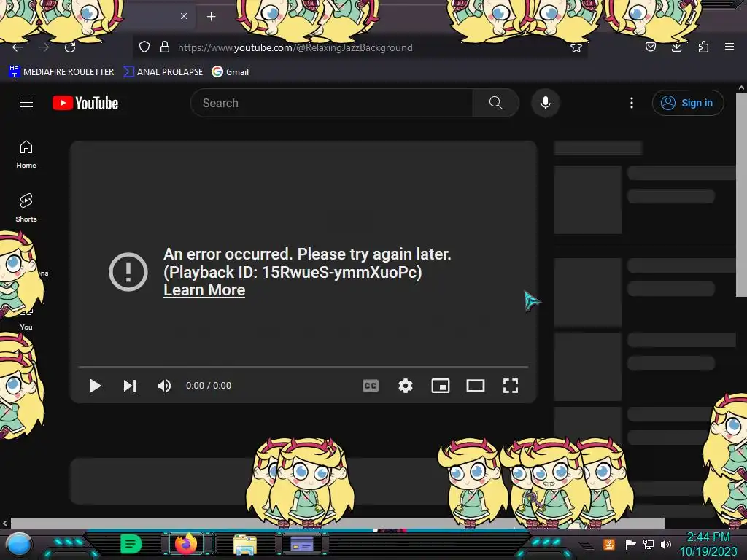Bookmark this page with the star

coord(576,47)
